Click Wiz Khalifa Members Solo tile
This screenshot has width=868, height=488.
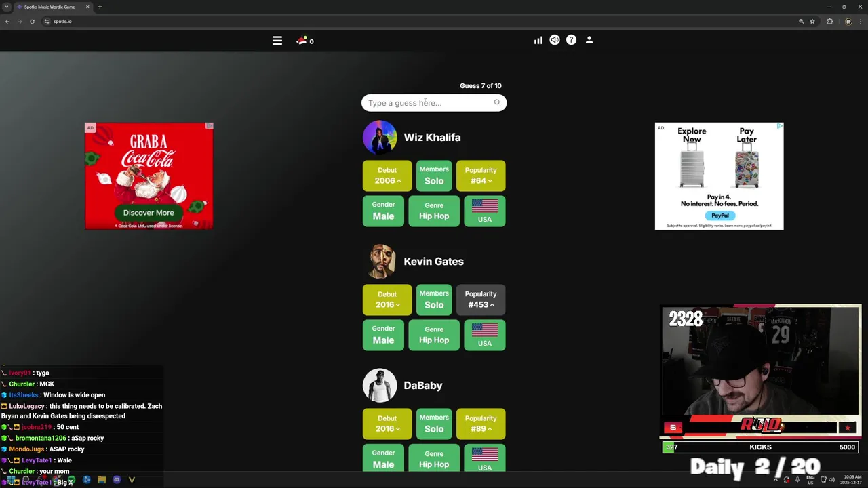tap(434, 176)
